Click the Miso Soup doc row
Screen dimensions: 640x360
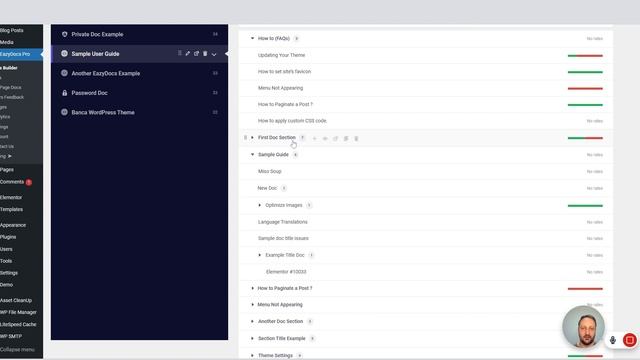tap(426, 171)
